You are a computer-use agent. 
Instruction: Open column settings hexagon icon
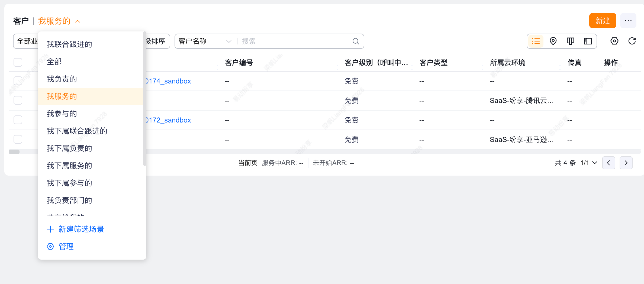pyautogui.click(x=614, y=41)
